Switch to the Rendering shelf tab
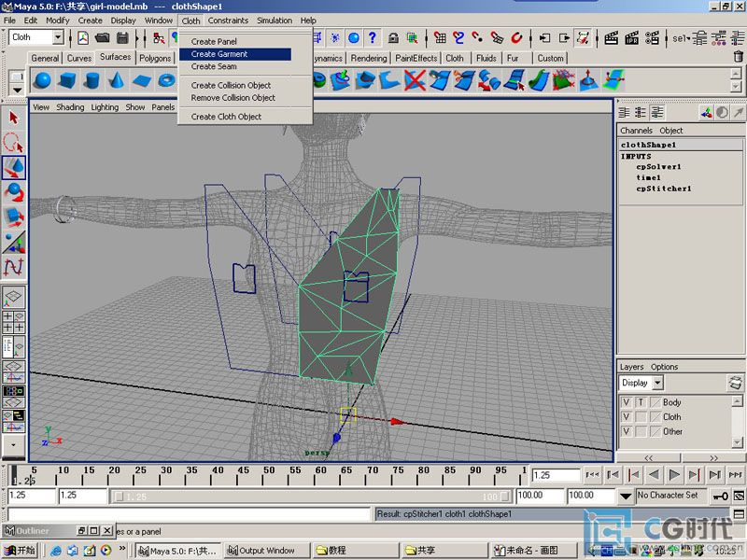Screen dimensions: 747x560 pyautogui.click(x=369, y=58)
